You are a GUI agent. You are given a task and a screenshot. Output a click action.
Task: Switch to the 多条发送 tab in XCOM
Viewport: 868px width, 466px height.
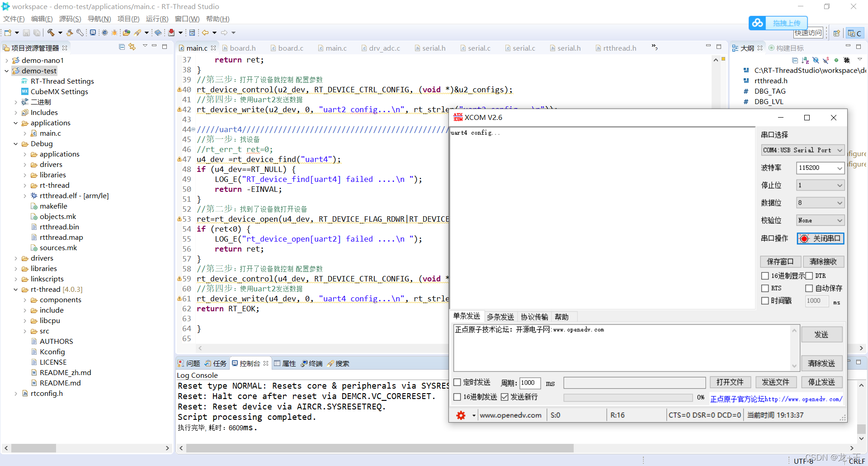click(x=500, y=317)
